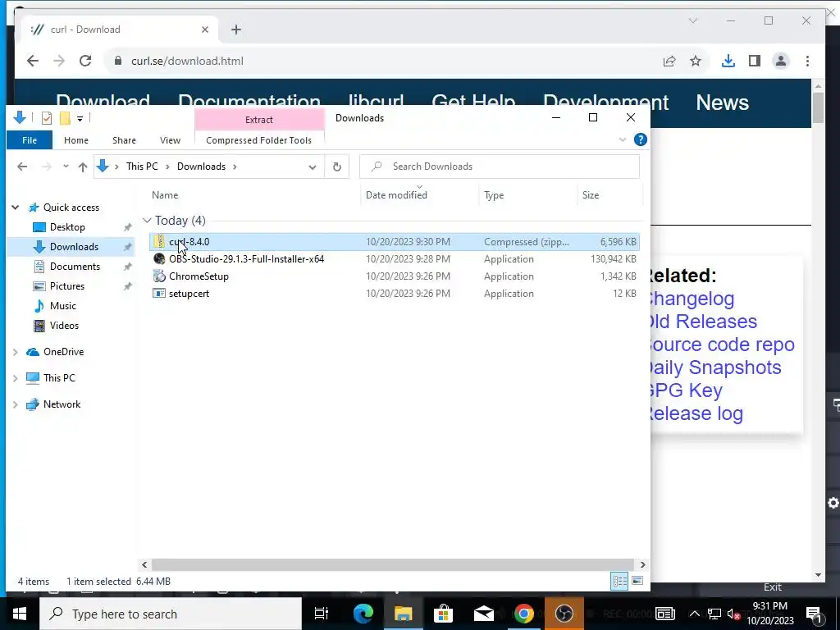The width and height of the screenshot is (840, 630).
Task: Open the Chrome share page icon
Action: click(669, 61)
